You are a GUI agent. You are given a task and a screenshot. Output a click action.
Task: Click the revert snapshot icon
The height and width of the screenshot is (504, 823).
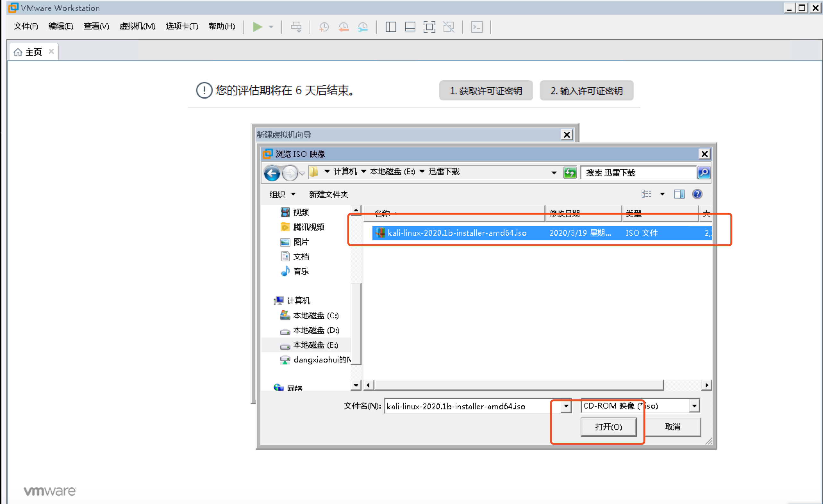point(343,27)
